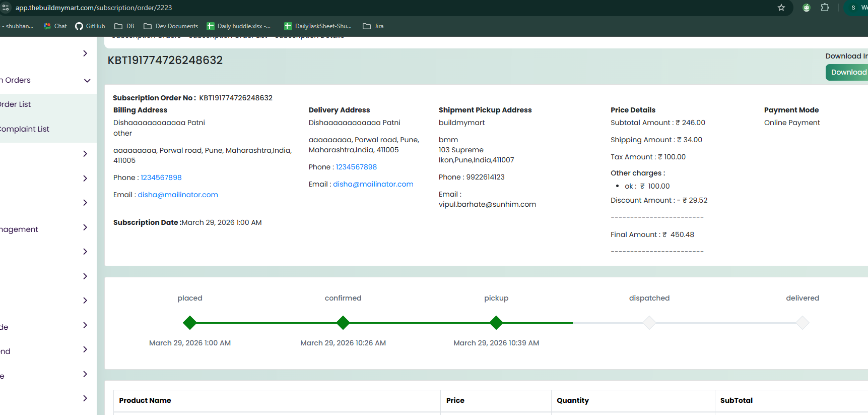Click the placed timestamp 1:00 AM

[x=190, y=343]
